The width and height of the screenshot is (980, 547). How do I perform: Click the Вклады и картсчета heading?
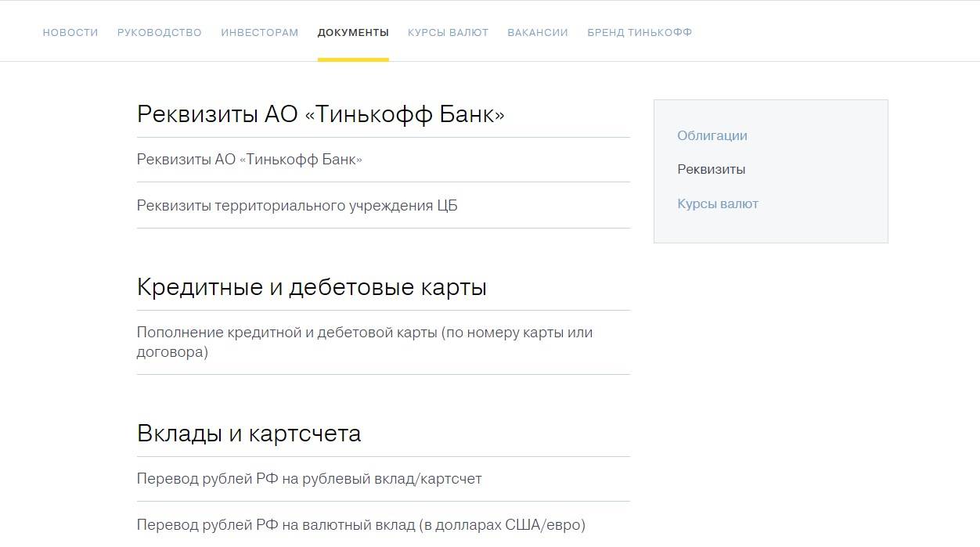(x=249, y=434)
